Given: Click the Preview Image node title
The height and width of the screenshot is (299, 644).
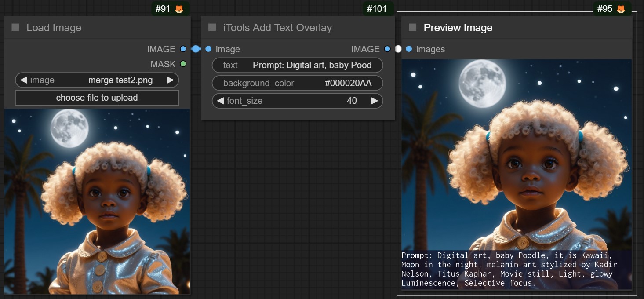Looking at the screenshot, I should 458,27.
